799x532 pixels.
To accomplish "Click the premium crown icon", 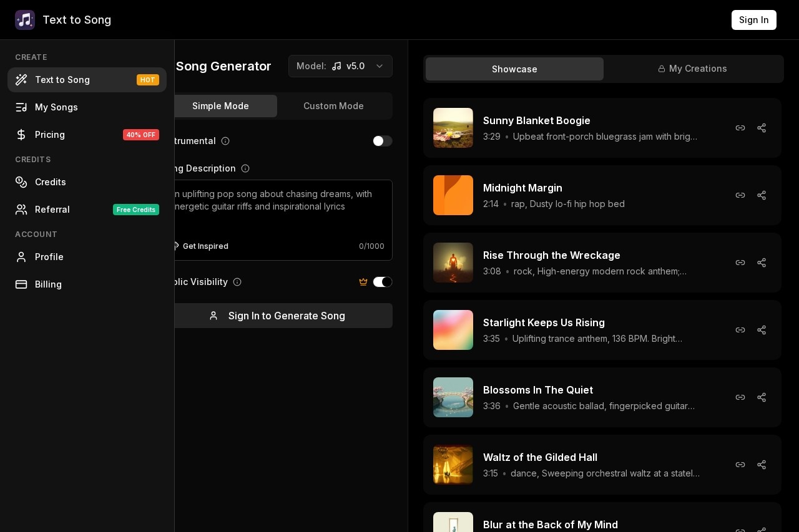I will tap(363, 282).
